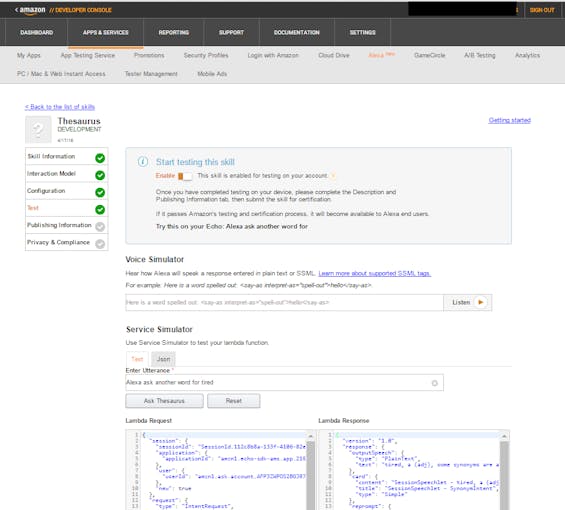The width and height of the screenshot is (565, 510).
Task: Switch to the Json tab
Action: pyautogui.click(x=163, y=359)
